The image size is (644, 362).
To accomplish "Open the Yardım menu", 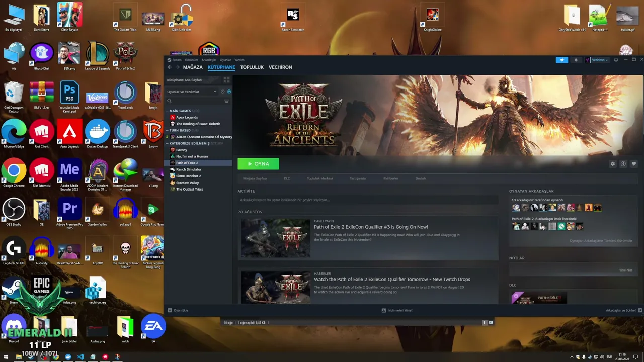I will point(239,60).
